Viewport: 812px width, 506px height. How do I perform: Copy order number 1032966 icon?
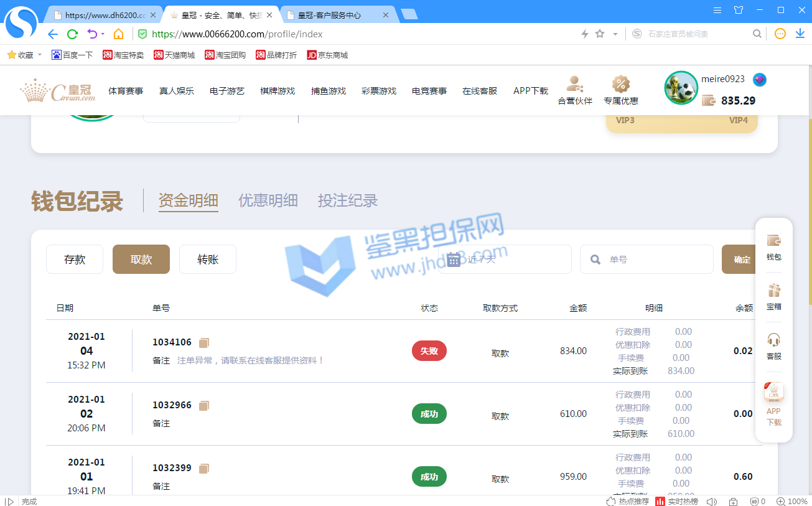click(x=204, y=405)
